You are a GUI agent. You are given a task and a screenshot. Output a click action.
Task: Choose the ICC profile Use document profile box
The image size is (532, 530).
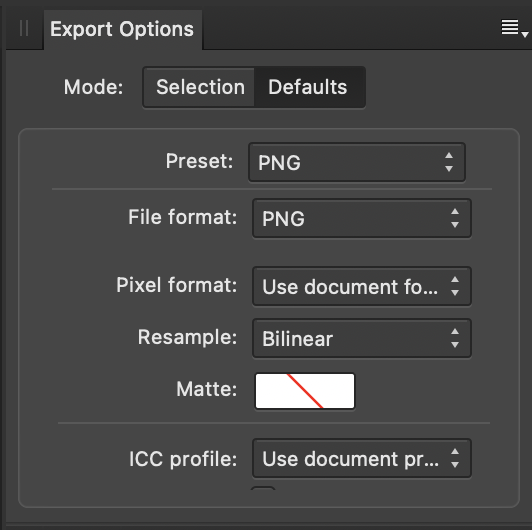click(362, 458)
